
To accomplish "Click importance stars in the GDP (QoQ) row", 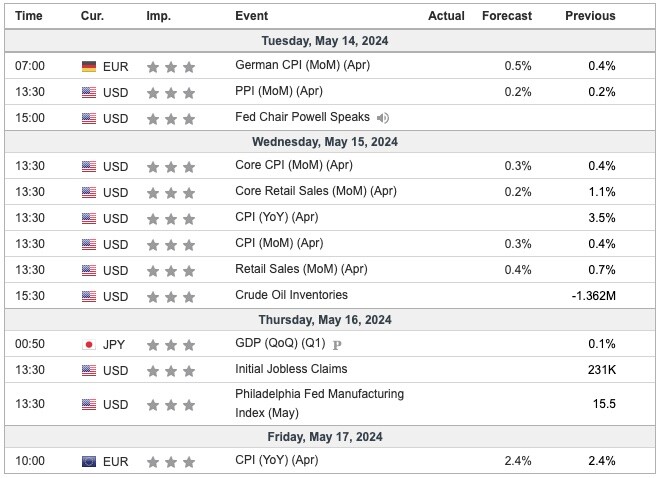I will [x=171, y=345].
